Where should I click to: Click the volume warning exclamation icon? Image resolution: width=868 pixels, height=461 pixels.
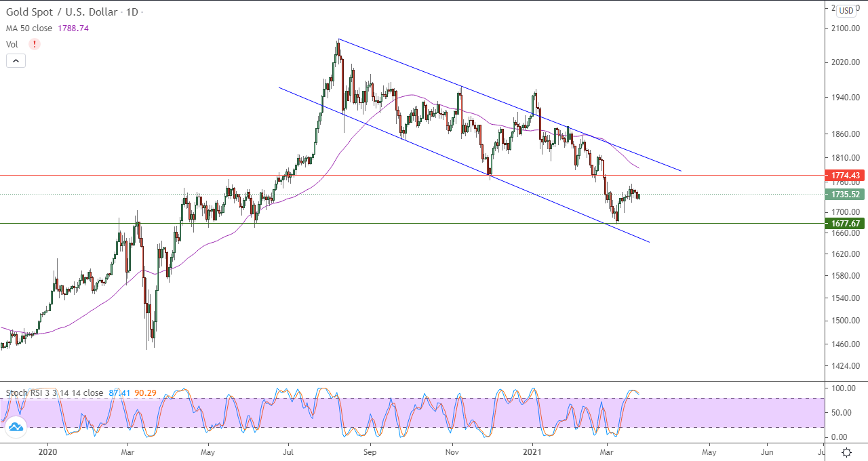(x=34, y=44)
